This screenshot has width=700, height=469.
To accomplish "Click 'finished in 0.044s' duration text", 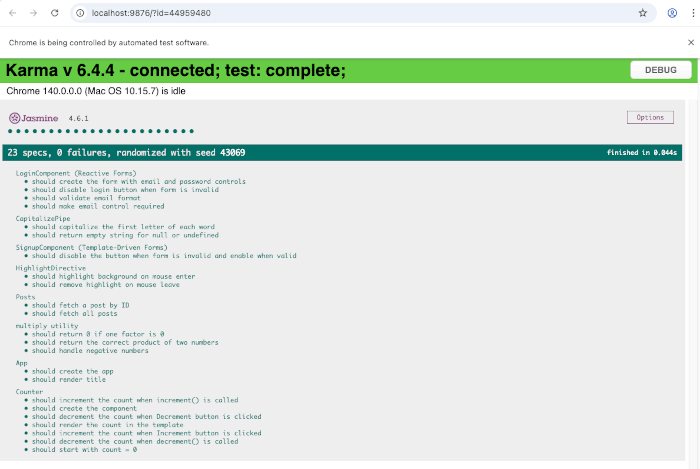I will tap(642, 153).
